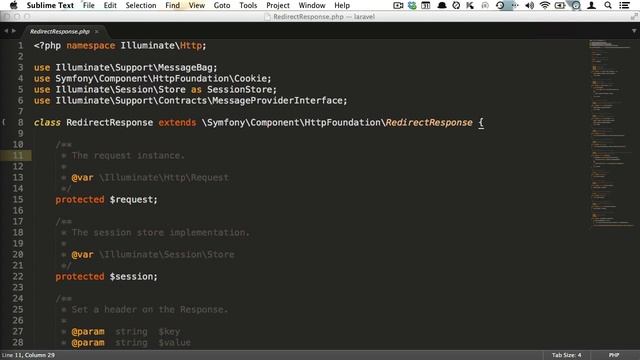Open the Selection menu
Image resolution: width=640 pixels, height=360 pixels.
tap(141, 5)
